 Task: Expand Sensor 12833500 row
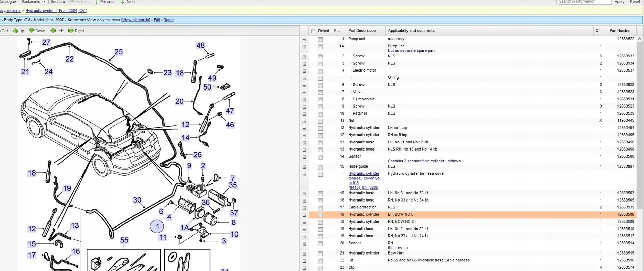tap(304, 157)
